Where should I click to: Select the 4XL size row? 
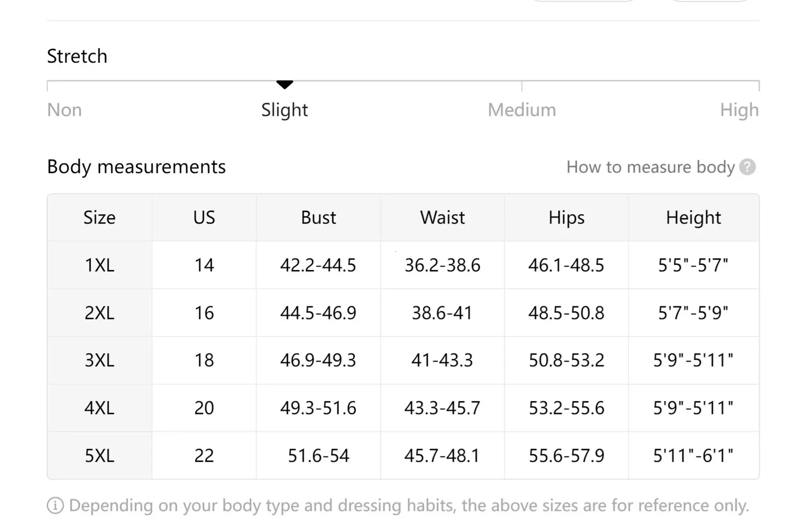403,408
